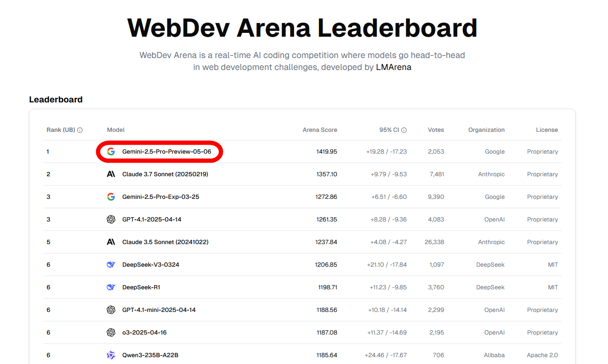Click the Google icon beside Gemini-2.5-Pro-Preview-05-06

pos(111,151)
